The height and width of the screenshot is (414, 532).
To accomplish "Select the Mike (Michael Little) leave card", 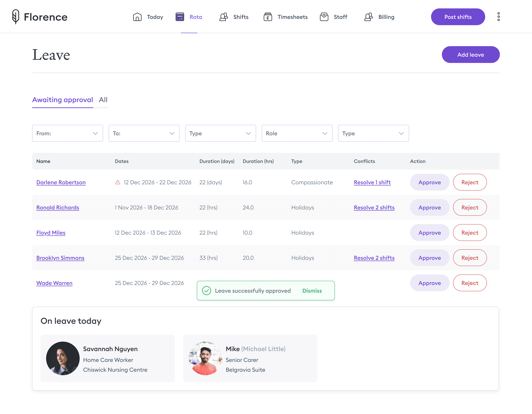I will coord(250,358).
